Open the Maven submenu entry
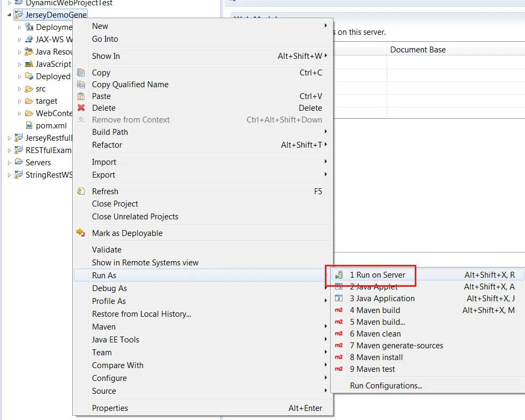 pos(203,326)
